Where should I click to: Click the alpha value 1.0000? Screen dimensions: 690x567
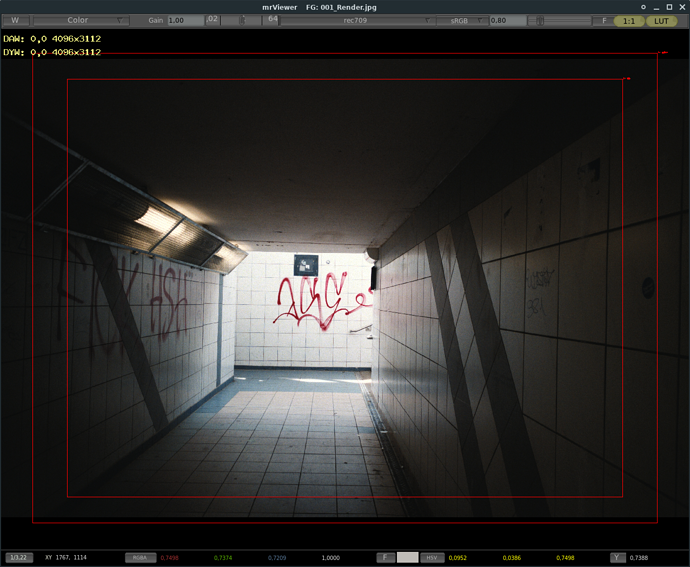coord(331,558)
